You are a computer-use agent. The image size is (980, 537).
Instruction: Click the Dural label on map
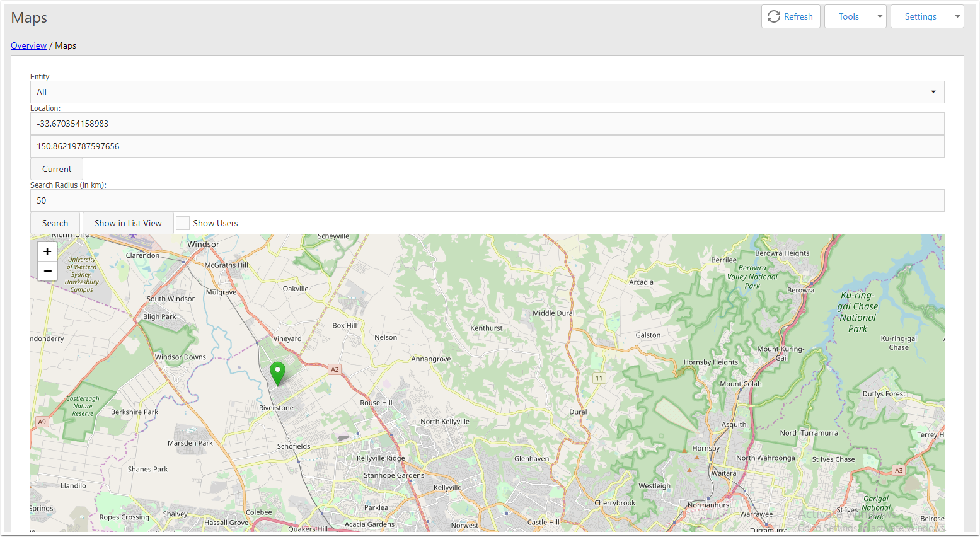click(x=578, y=412)
